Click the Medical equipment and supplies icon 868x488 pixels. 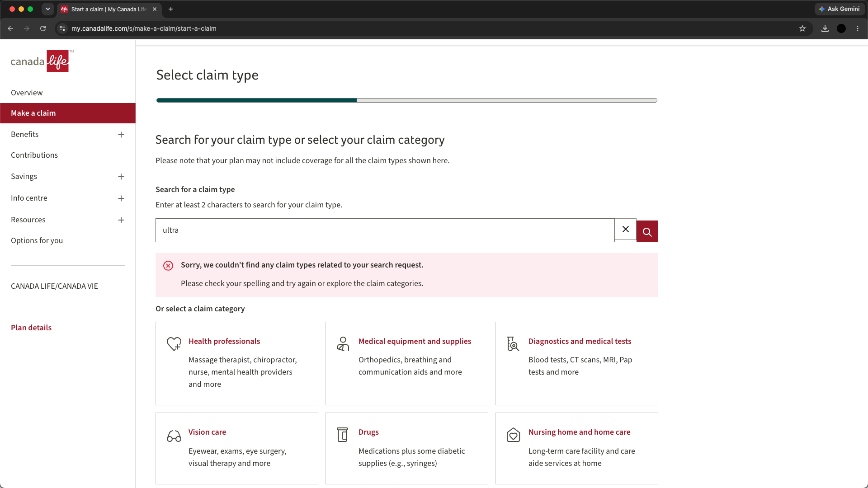pos(343,344)
